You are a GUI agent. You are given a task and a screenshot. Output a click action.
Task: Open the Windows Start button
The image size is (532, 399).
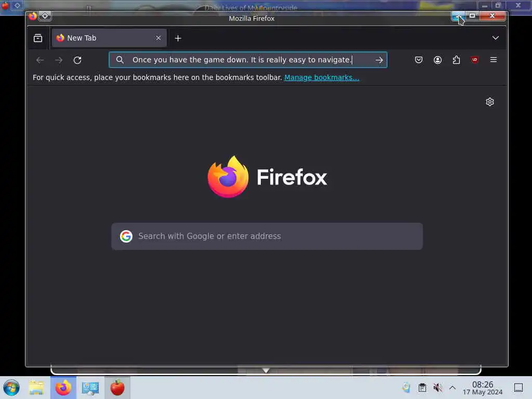click(11, 388)
